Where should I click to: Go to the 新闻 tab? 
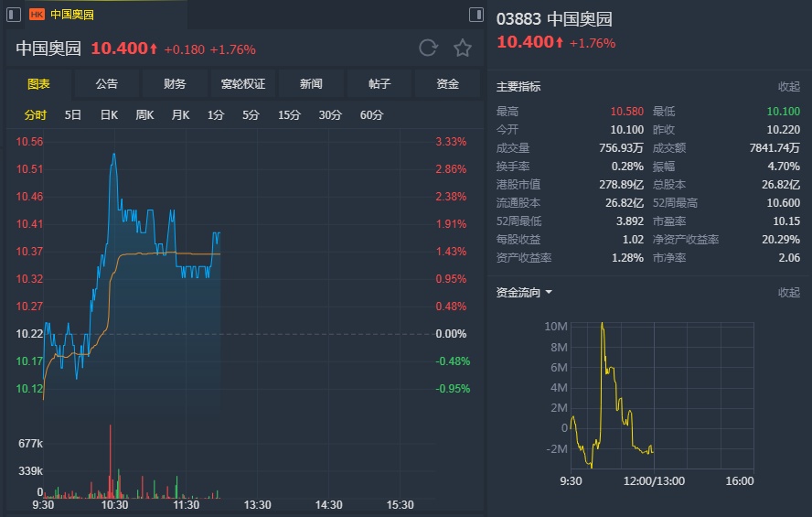click(311, 84)
